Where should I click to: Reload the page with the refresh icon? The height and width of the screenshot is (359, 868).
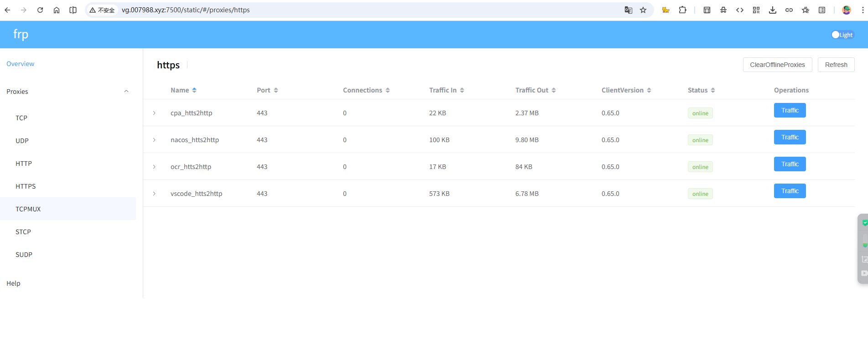pos(40,10)
